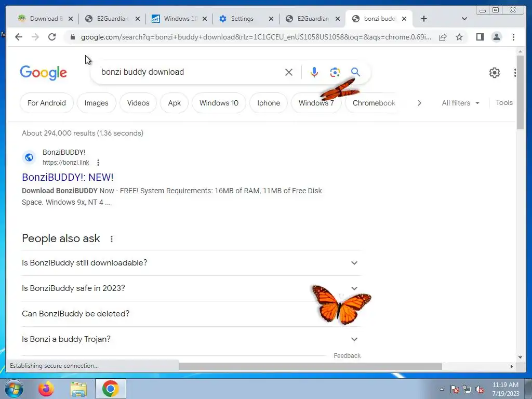
Task: Apply the Chromebook filter chip
Action: click(374, 103)
